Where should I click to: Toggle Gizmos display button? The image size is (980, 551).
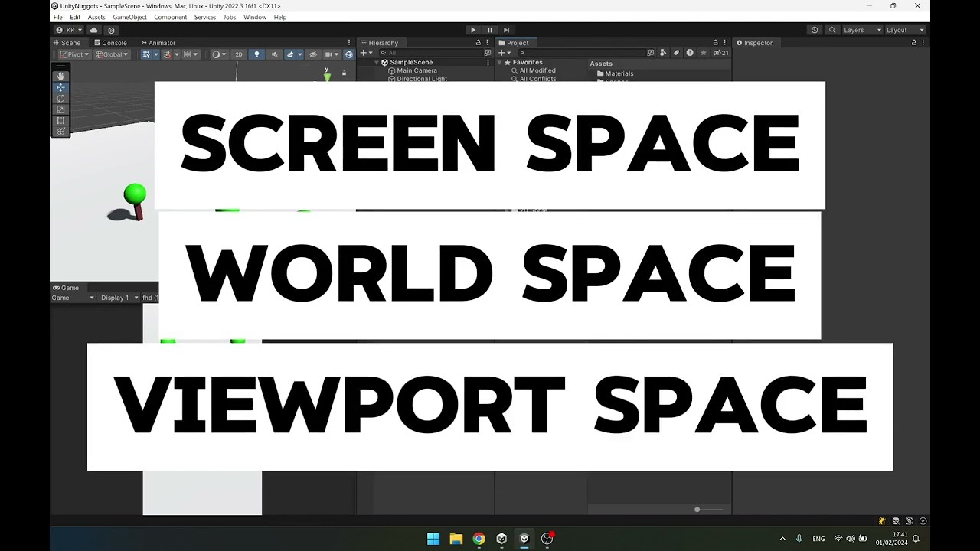(349, 54)
